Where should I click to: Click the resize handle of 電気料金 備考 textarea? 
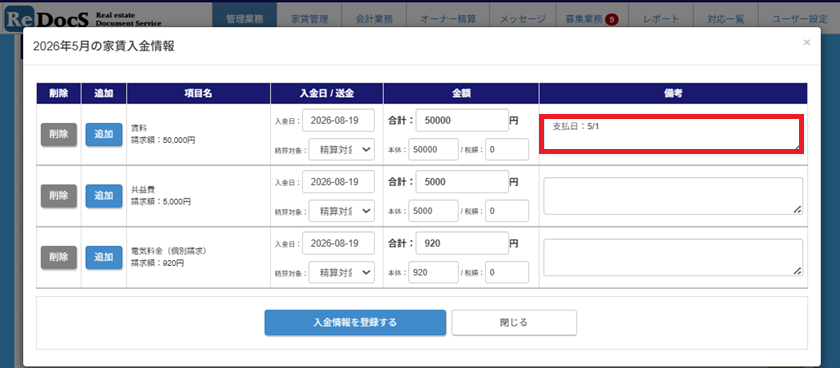(x=798, y=272)
